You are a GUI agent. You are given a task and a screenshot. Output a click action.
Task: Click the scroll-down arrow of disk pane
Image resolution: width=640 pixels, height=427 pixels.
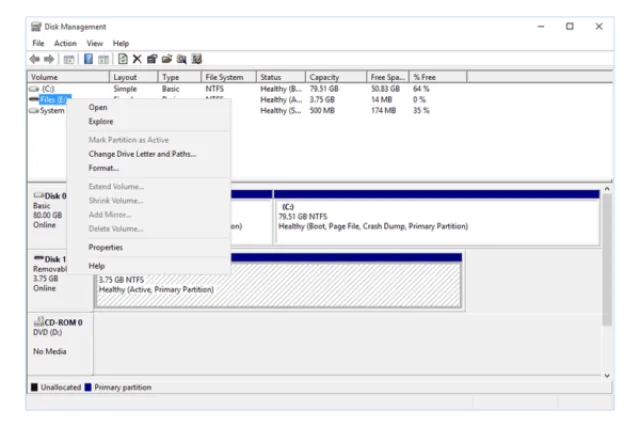coord(607,376)
